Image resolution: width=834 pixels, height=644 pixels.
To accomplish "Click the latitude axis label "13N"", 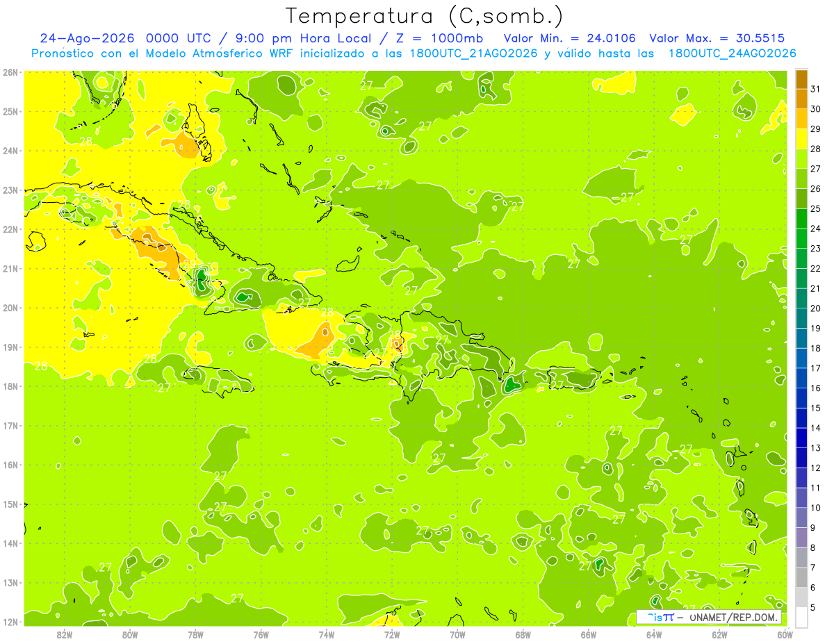I will tap(10, 582).
